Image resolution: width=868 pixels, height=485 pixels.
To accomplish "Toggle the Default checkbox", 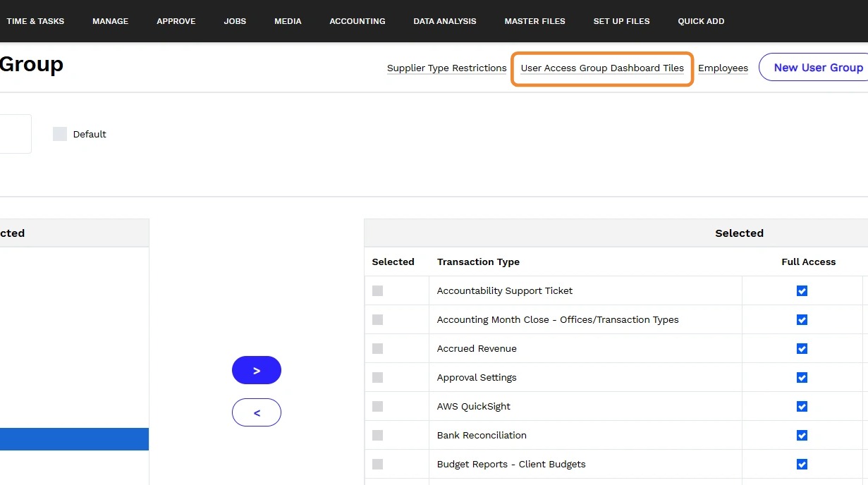I will tap(60, 134).
